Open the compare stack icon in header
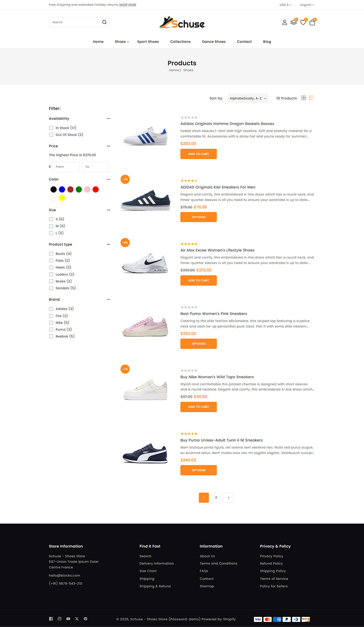Screen dimensions: 364x627 pyautogui.click(x=294, y=22)
